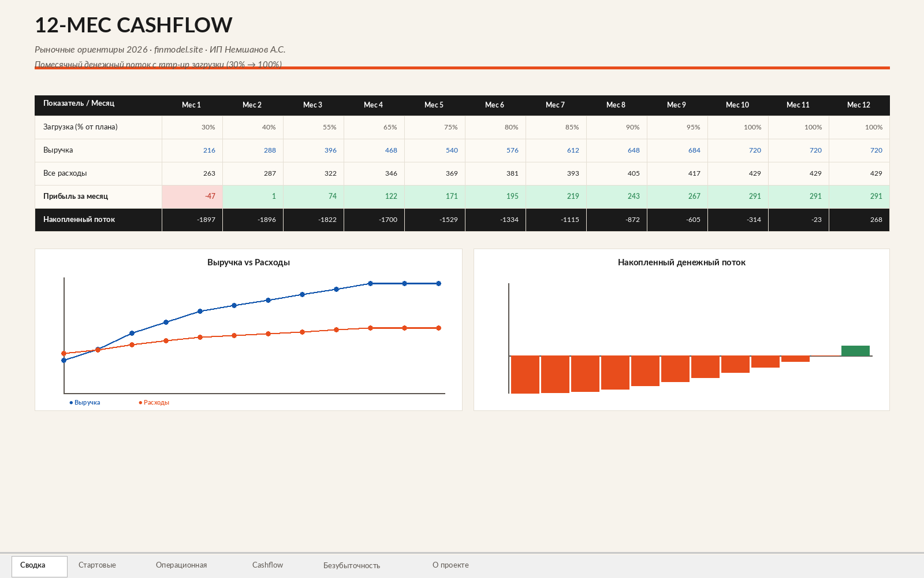Click the green positive bar in cashflow chart
924x578 pixels.
855,351
